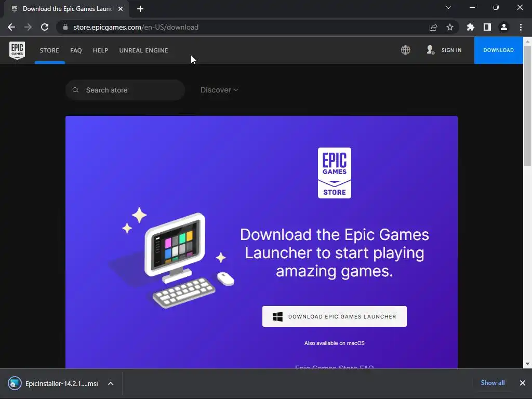The height and width of the screenshot is (399, 532).
Task: Open the EpicInstaller-14.2.1 msi download
Action: click(x=61, y=383)
